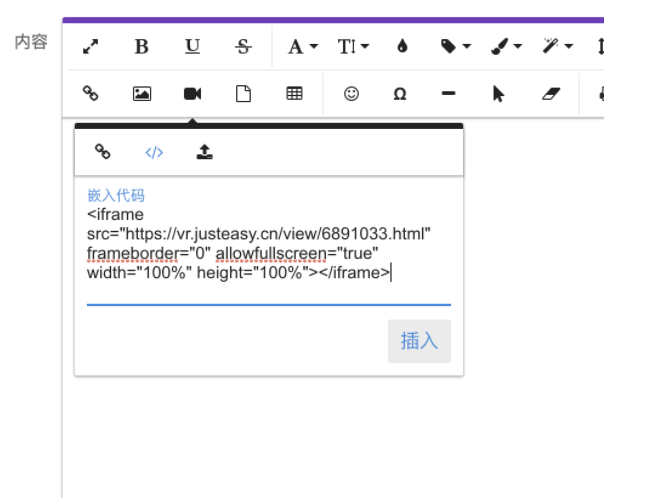Toggle bold formatting
Viewport: 649px width, 503px height.
[141, 46]
